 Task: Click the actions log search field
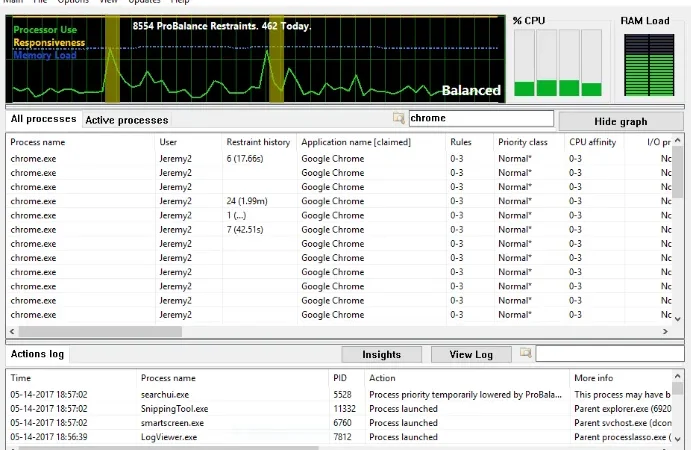pyautogui.click(x=610, y=353)
